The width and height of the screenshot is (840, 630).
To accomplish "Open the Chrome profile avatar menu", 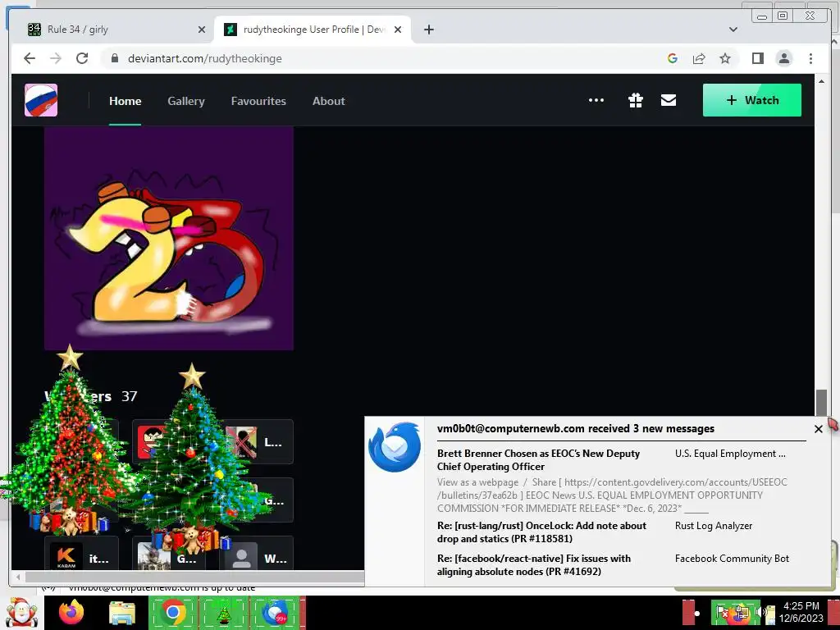I will [783, 58].
